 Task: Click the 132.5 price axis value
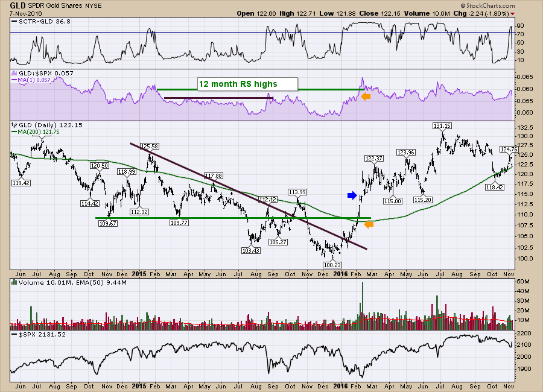[x=525, y=128]
